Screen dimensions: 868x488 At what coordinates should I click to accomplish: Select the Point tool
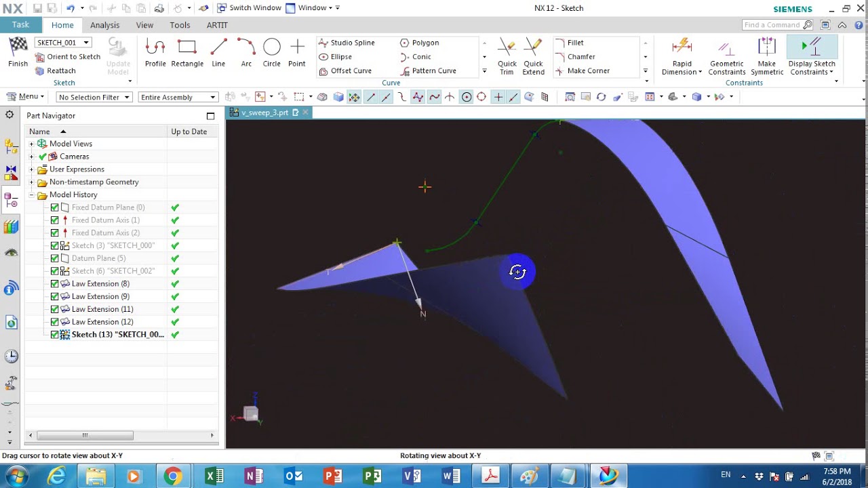pyautogui.click(x=297, y=53)
